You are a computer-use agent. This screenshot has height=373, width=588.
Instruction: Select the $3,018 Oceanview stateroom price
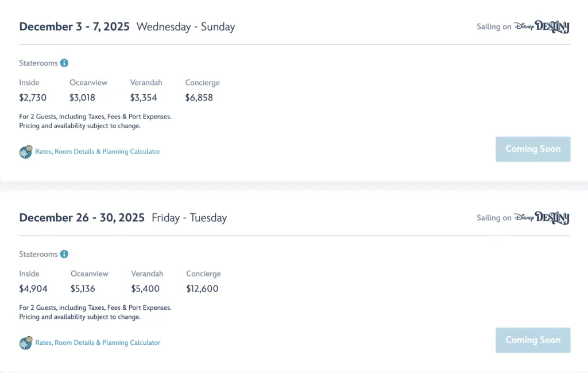[82, 98]
